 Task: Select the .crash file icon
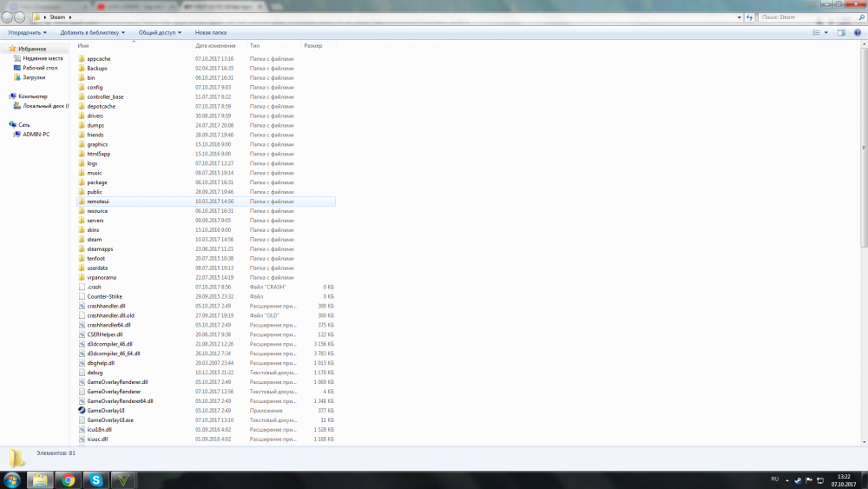click(x=82, y=287)
